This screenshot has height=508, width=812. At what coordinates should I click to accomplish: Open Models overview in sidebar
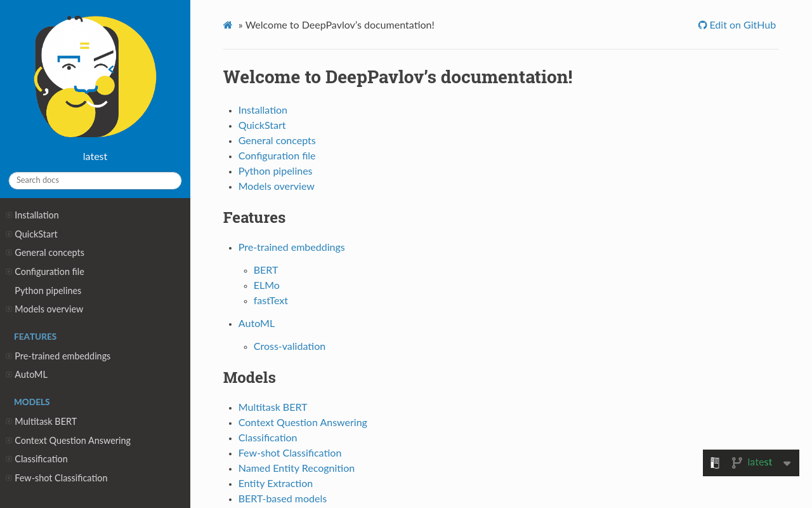click(x=49, y=309)
